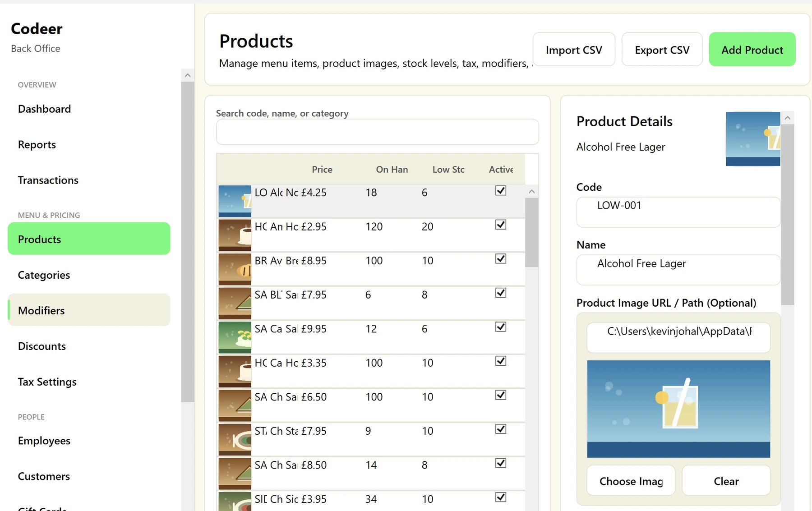Select the £6.50 sandwich thumbnail
The image size is (812, 511).
(x=235, y=405)
